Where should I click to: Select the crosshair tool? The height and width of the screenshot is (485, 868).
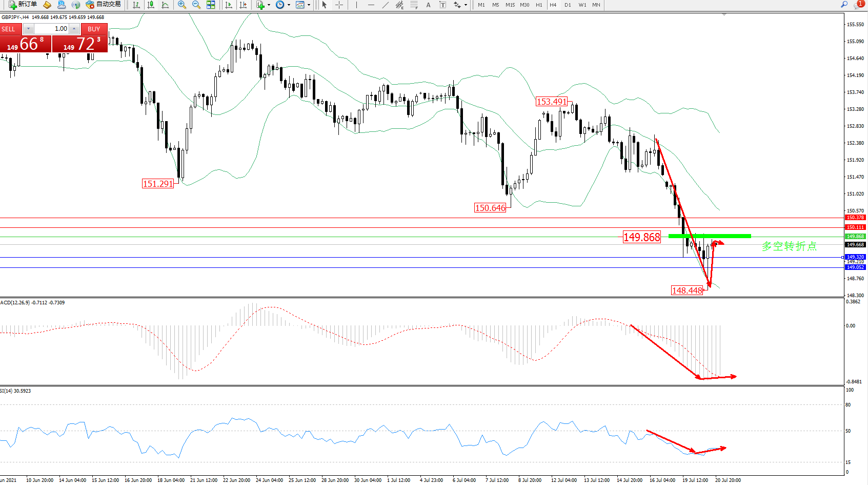(x=339, y=5)
